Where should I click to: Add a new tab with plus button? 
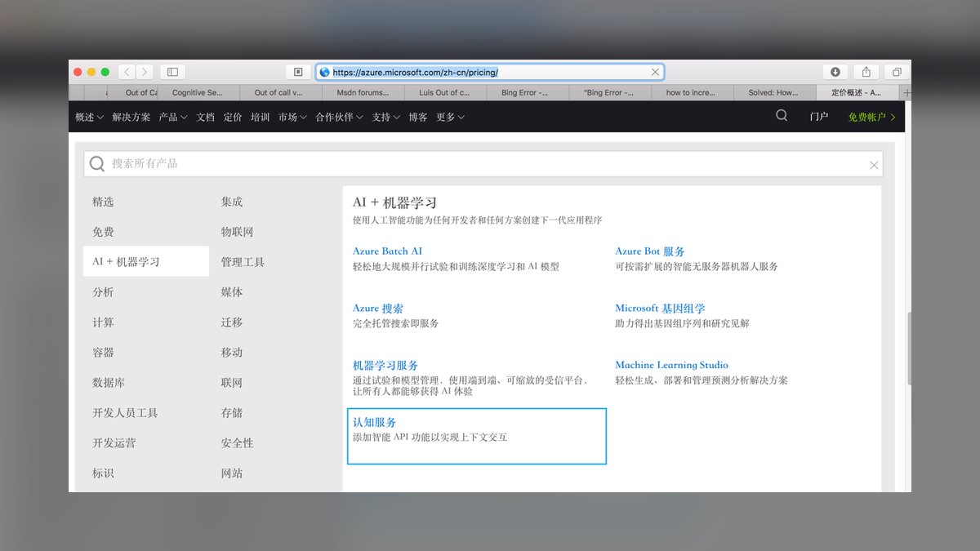pyautogui.click(x=906, y=93)
